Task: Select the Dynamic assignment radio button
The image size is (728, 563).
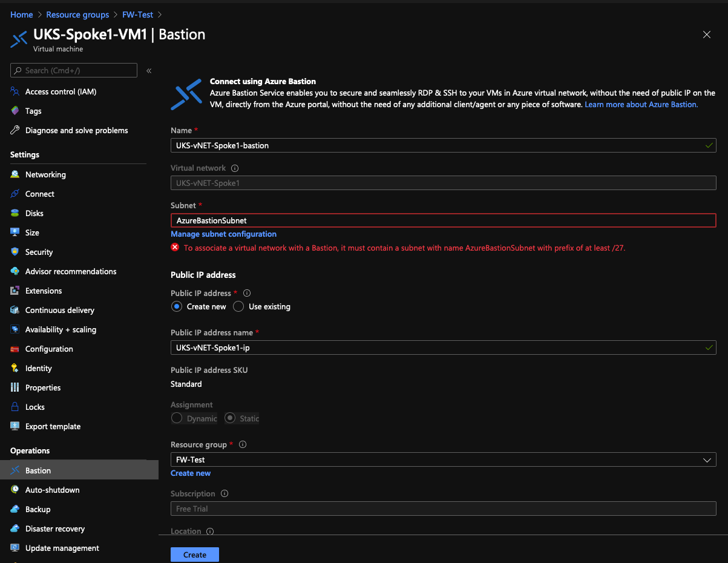Action: pyautogui.click(x=177, y=418)
